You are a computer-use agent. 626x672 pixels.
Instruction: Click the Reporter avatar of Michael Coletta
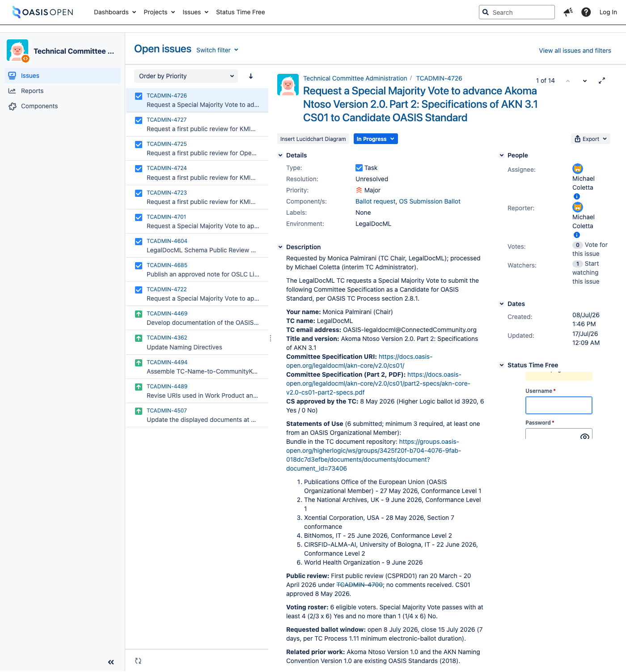(x=578, y=207)
